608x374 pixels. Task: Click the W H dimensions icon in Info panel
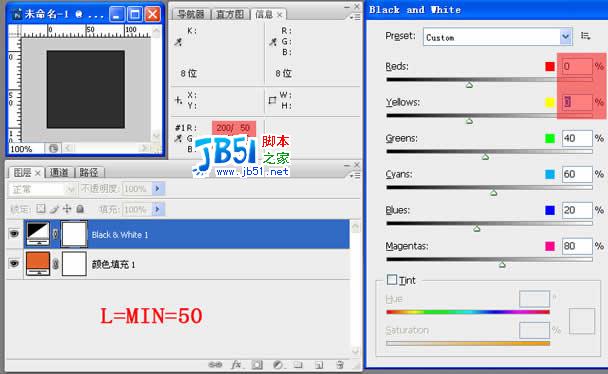coord(273,100)
